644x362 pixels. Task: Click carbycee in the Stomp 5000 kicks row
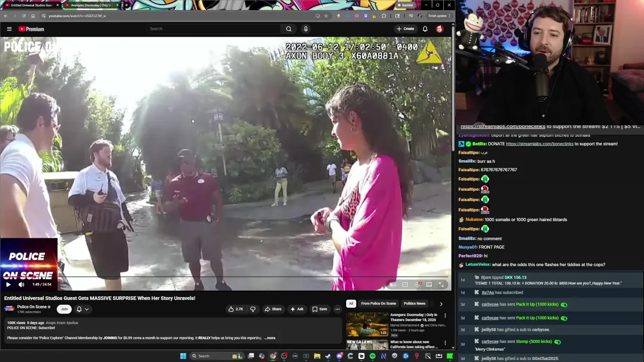pyautogui.click(x=490, y=341)
